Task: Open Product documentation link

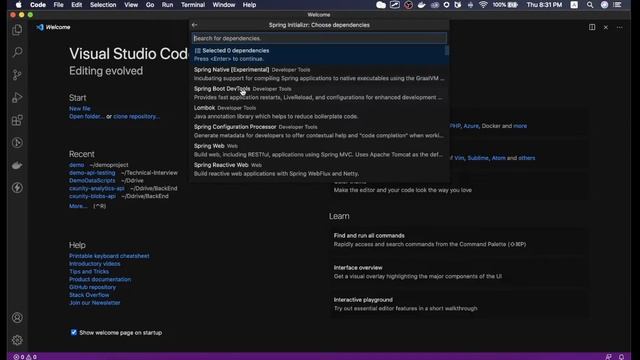Action: coord(100,279)
